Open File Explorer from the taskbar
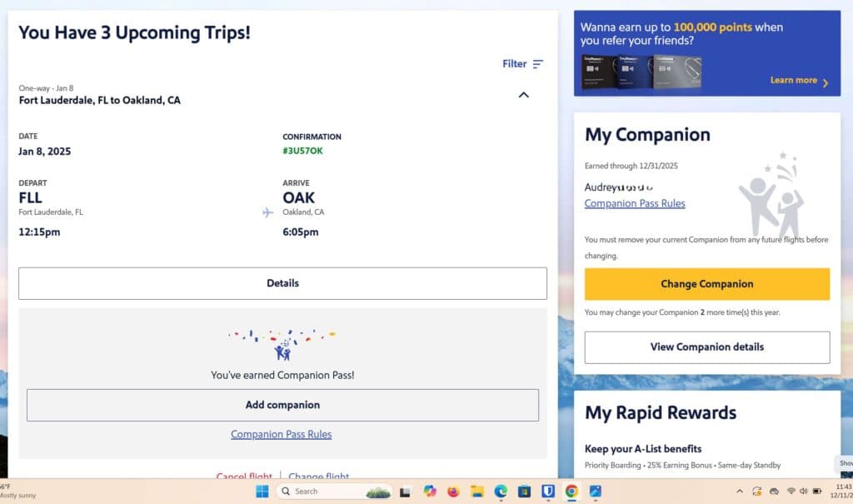853x504 pixels. click(476, 492)
